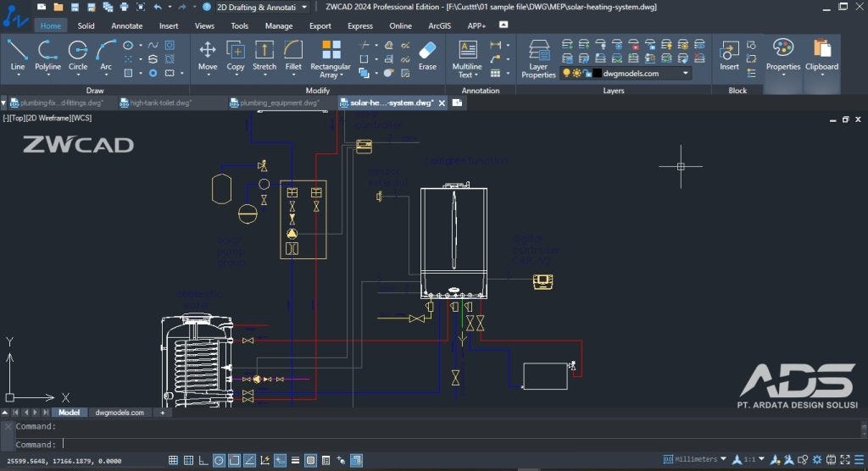
Task: Click the linear Dimension icon in Annotation
Action: [495, 45]
